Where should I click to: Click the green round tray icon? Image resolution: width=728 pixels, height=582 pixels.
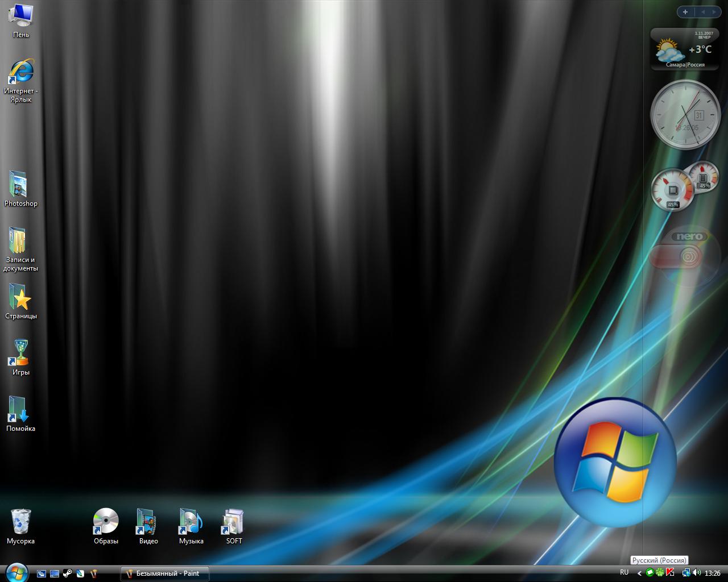pyautogui.click(x=650, y=573)
